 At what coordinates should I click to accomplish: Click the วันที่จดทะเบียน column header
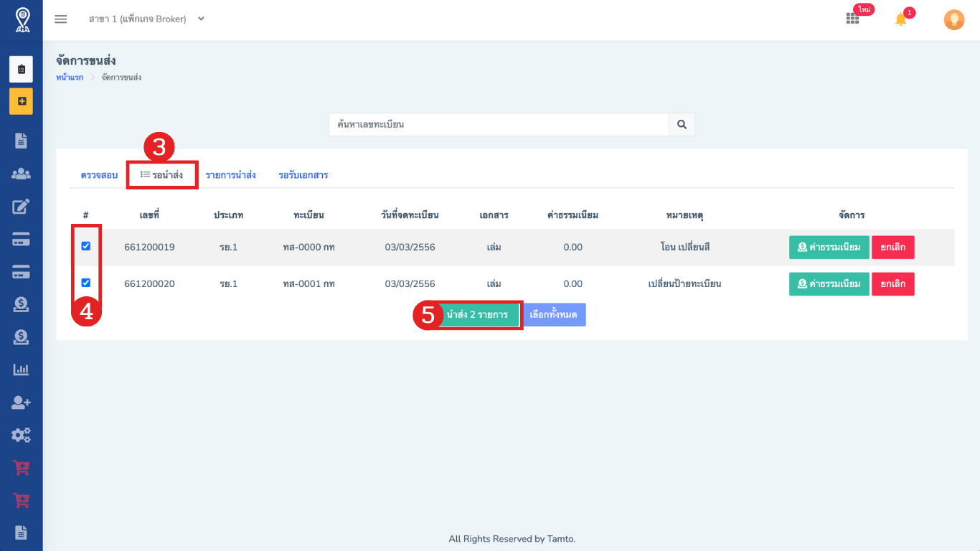pyautogui.click(x=410, y=215)
